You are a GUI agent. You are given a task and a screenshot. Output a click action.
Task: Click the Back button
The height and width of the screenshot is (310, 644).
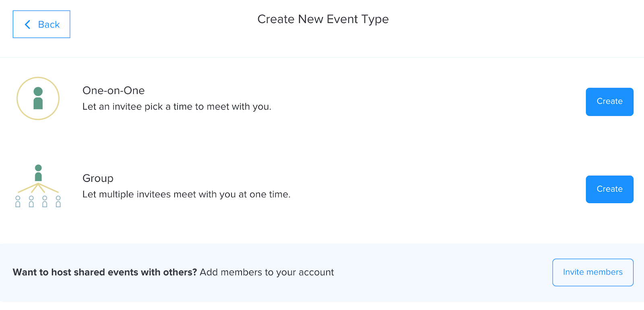(x=41, y=24)
